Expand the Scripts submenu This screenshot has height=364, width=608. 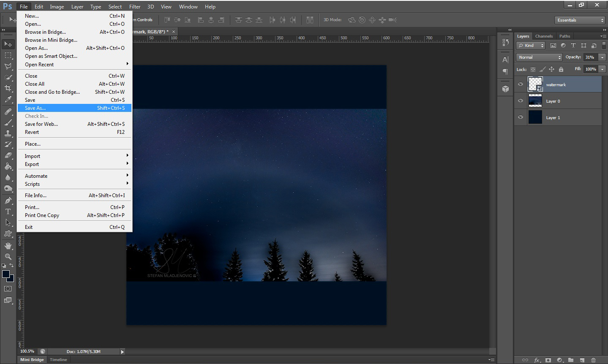[74, 184]
